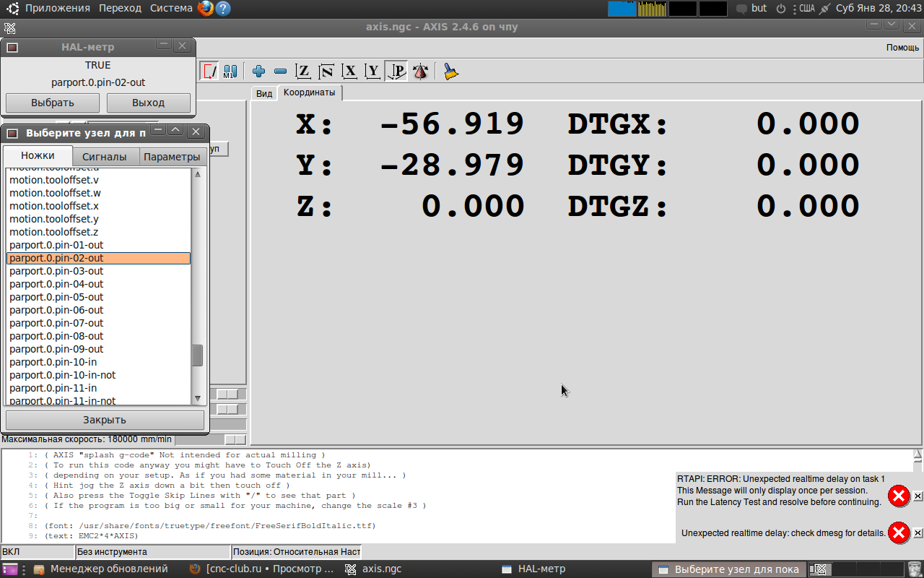Open the США keyboard layout indicator

(x=806, y=9)
